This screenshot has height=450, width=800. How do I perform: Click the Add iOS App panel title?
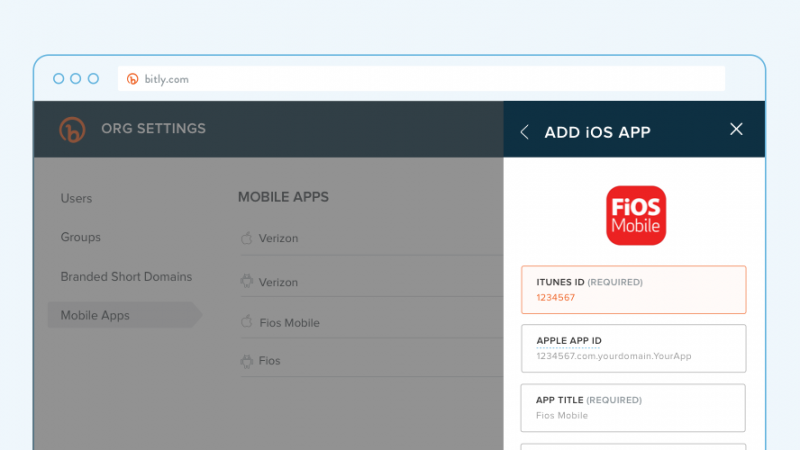click(597, 133)
